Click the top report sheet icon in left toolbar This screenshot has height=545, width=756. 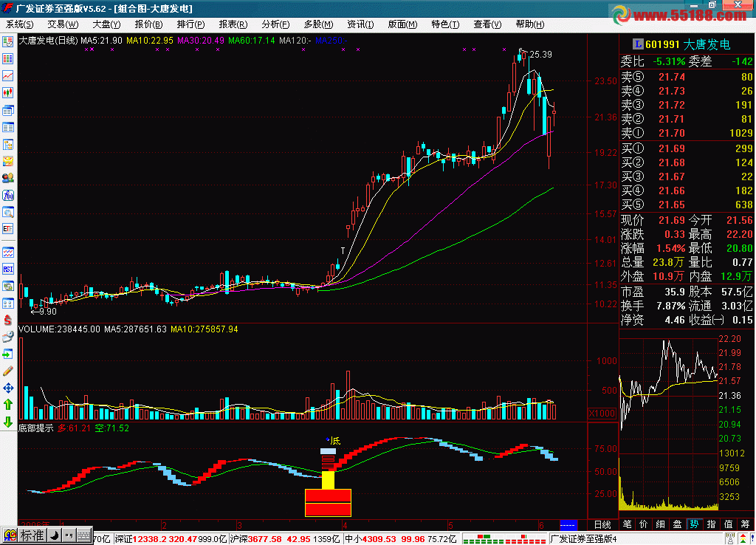(x=7, y=42)
